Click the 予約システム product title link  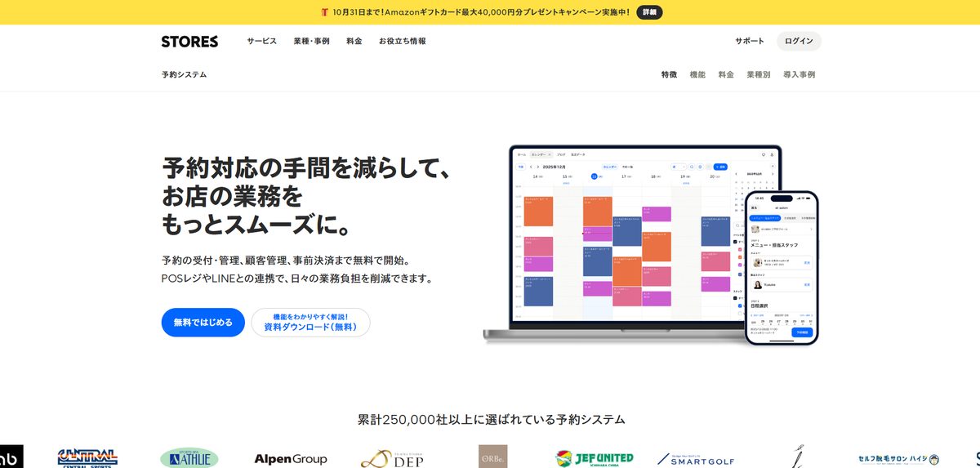pos(184,74)
